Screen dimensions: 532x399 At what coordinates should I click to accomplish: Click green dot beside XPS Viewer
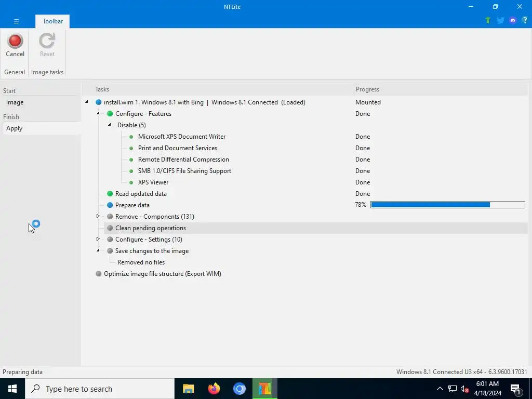tap(131, 182)
